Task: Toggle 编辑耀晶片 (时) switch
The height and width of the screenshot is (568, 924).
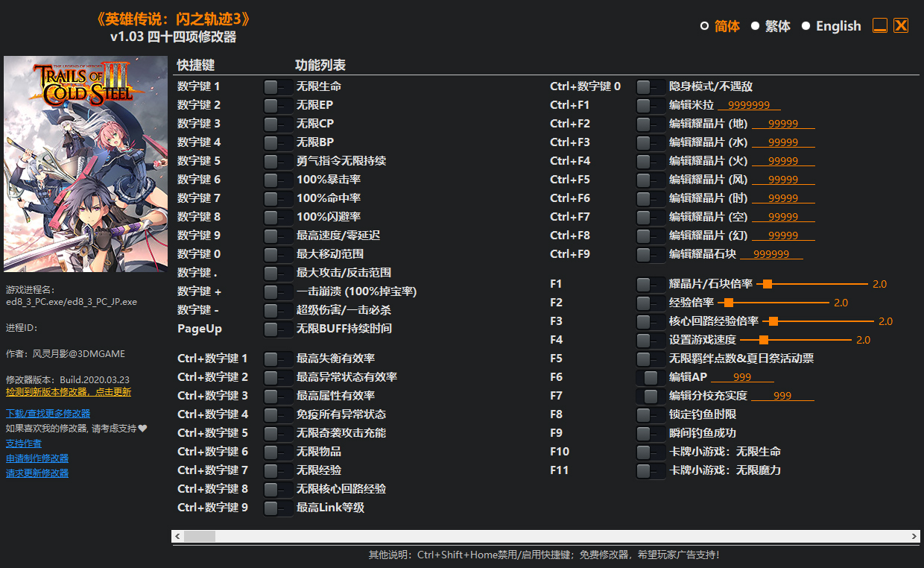Action: tap(651, 198)
